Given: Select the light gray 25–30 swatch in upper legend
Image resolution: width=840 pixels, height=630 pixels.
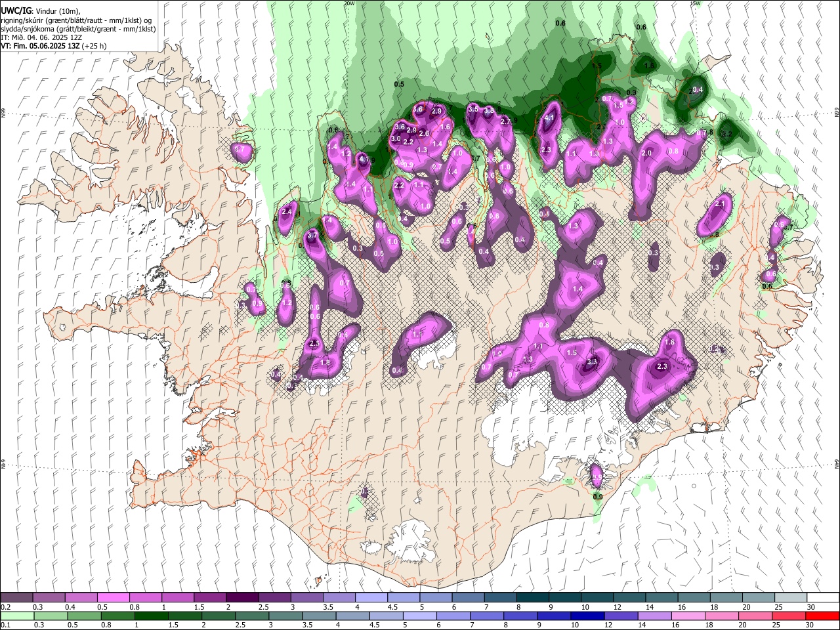Looking at the screenshot, I should click(791, 598).
